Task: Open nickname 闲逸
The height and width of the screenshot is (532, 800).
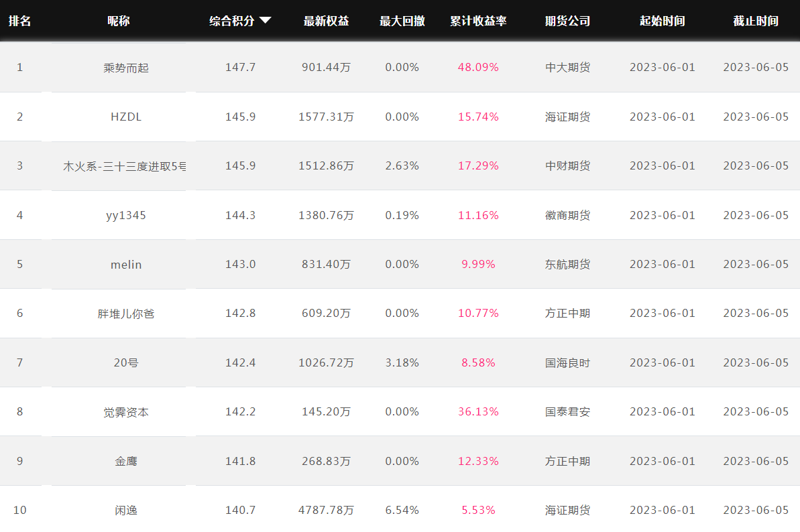Action: (126, 510)
